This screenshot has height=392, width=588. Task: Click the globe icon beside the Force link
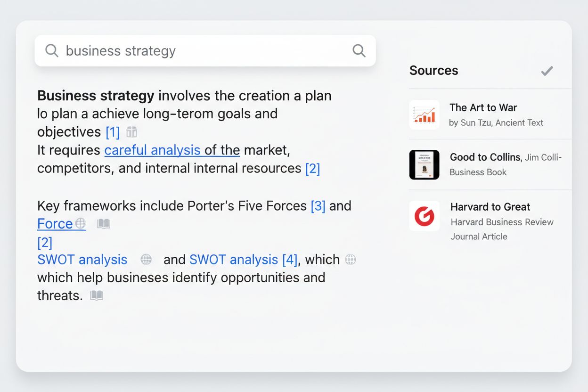coord(81,224)
